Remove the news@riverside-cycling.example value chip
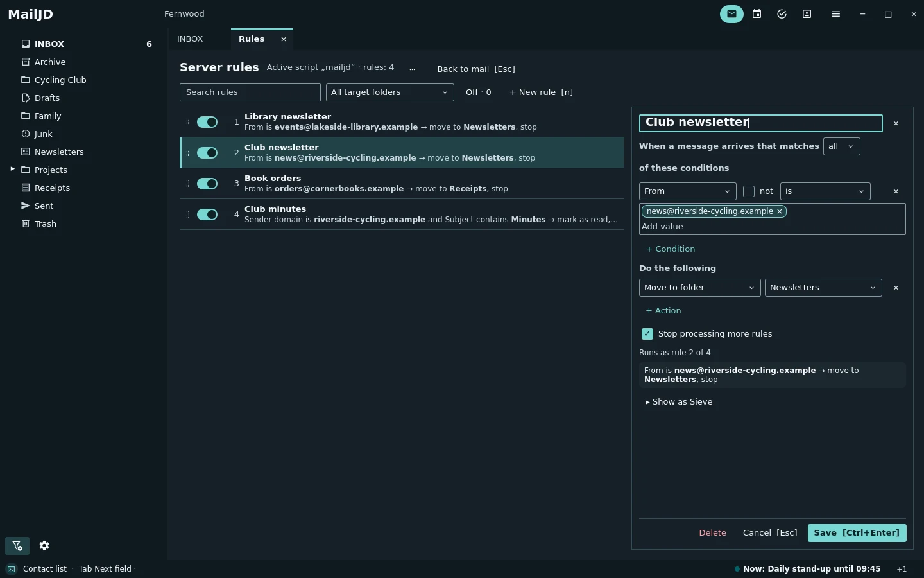Image resolution: width=924 pixels, height=578 pixels. click(x=780, y=211)
